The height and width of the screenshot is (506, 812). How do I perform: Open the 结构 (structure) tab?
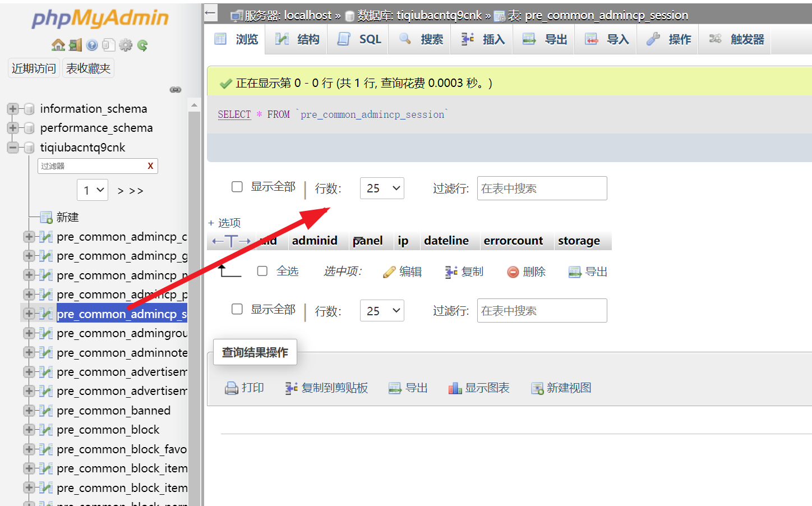point(297,39)
